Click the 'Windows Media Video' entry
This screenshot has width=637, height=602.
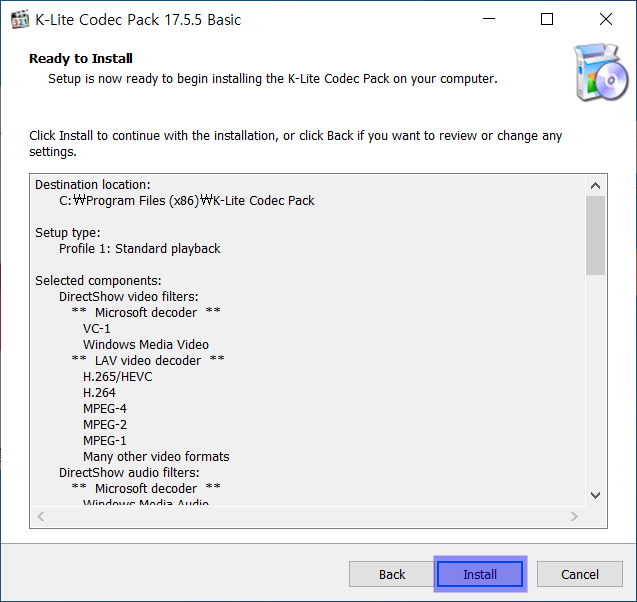(146, 344)
